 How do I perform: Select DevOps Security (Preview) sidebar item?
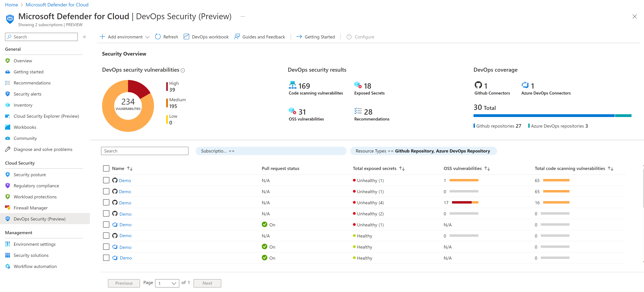point(45,219)
